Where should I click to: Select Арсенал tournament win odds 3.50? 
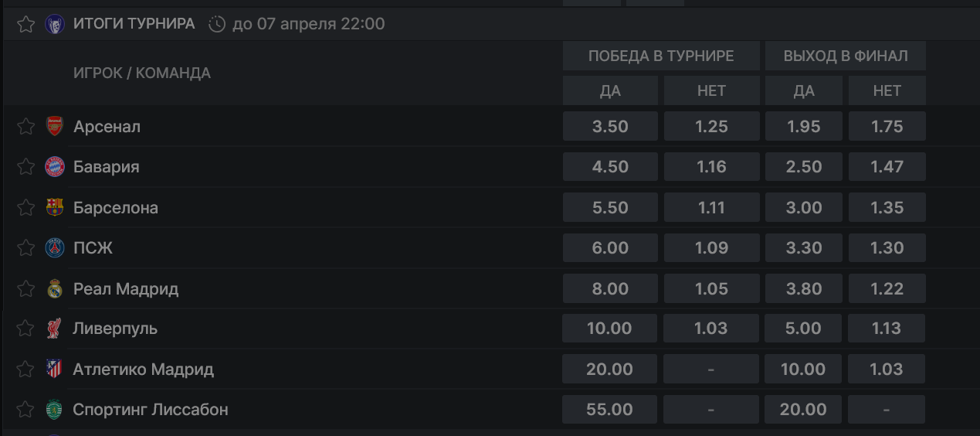[x=610, y=126]
